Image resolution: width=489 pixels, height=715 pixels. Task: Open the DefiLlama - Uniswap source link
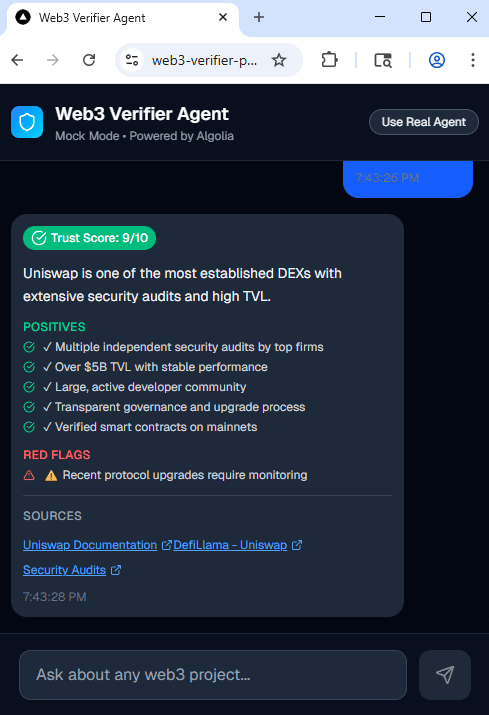click(x=230, y=545)
